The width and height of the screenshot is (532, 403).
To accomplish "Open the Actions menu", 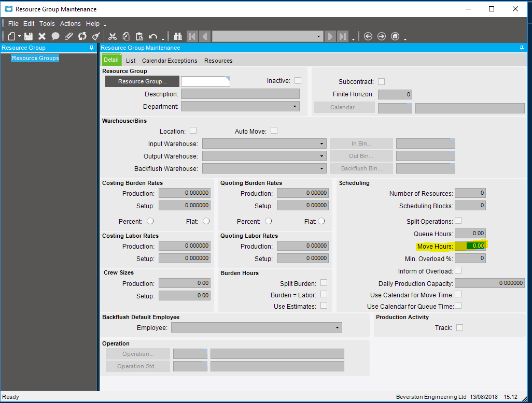I will click(70, 24).
